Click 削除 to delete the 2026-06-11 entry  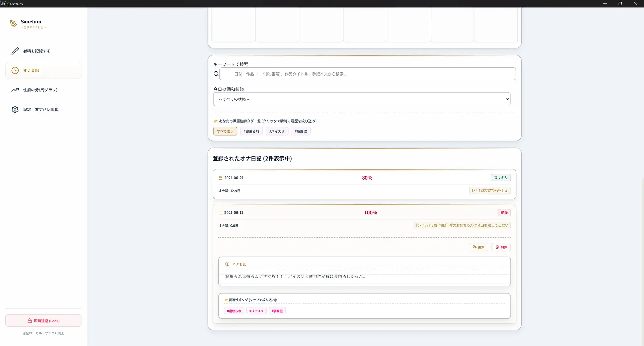501,247
